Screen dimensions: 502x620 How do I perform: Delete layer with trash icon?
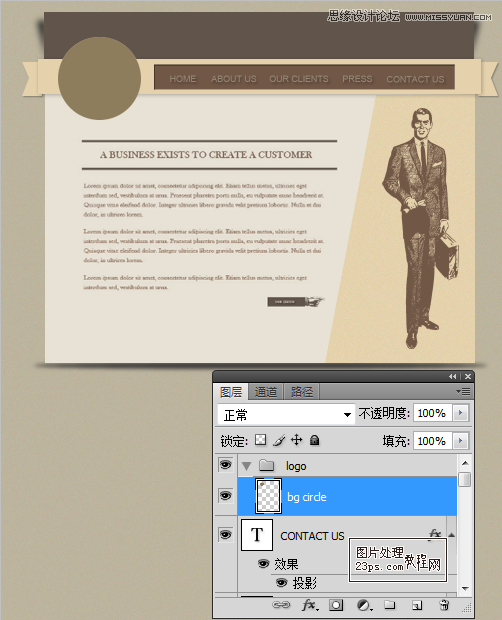[444, 605]
